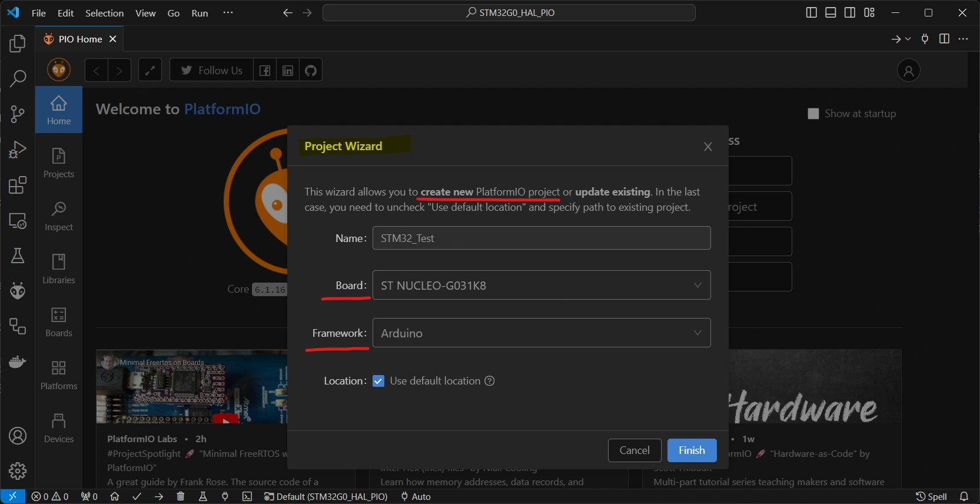This screenshot has width=980, height=504.
Task: Click PlatformIO Clean trash icon in status bar
Action: click(x=181, y=496)
